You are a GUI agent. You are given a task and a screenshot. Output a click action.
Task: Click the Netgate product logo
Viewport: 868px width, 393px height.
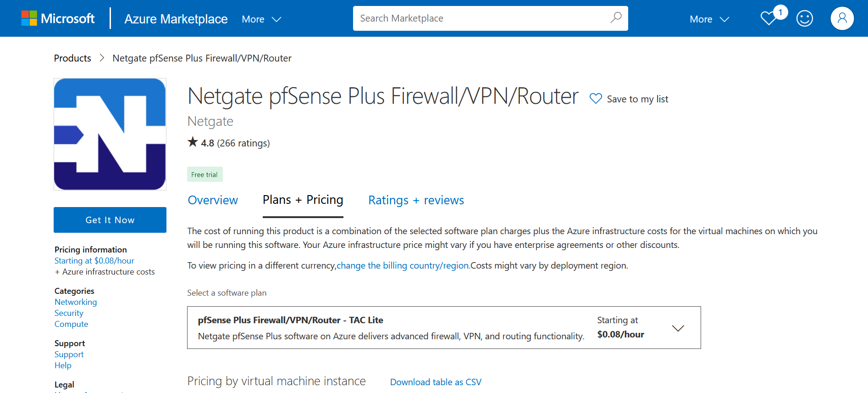(x=110, y=134)
